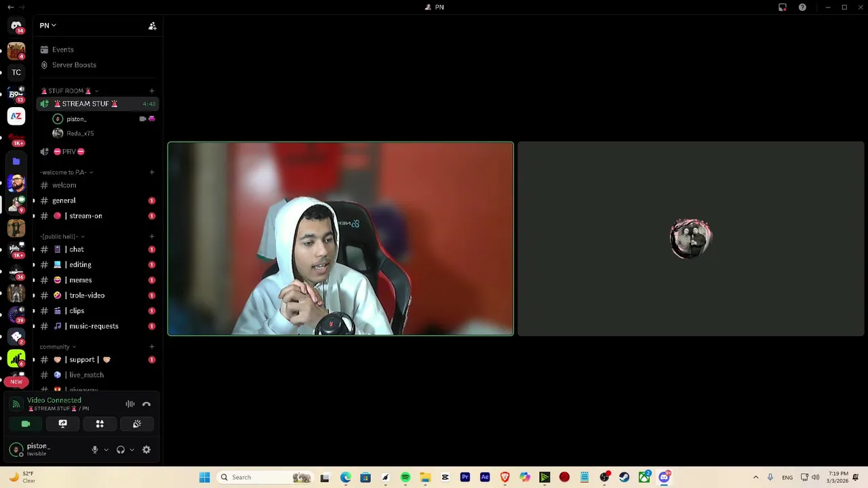
Task: Click the NEW unread mentions pill
Action: [x=16, y=382]
